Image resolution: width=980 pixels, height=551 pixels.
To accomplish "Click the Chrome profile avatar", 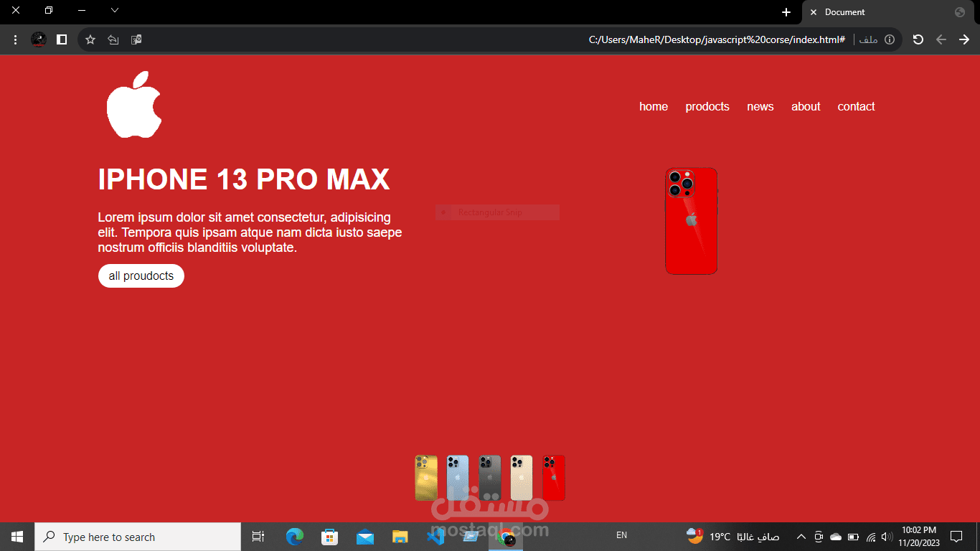I will [39, 39].
